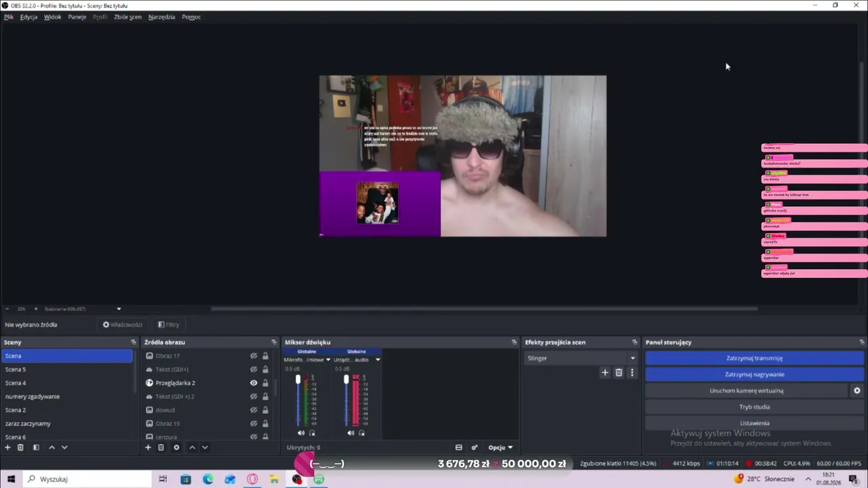
Task: Expand the Urządzenie audio channel dropdown arrow
Action: pyautogui.click(x=378, y=360)
